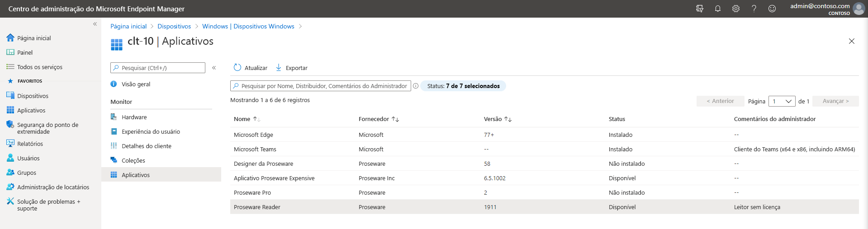Viewport: 868px width, 229px height.
Task: Click the Proseware Inc vendor cell
Action: click(x=377, y=178)
